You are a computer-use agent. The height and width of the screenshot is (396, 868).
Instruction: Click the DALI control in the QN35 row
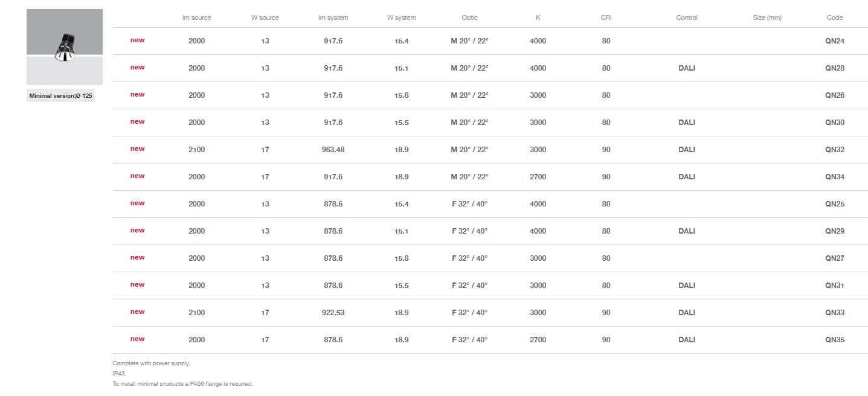tap(687, 340)
